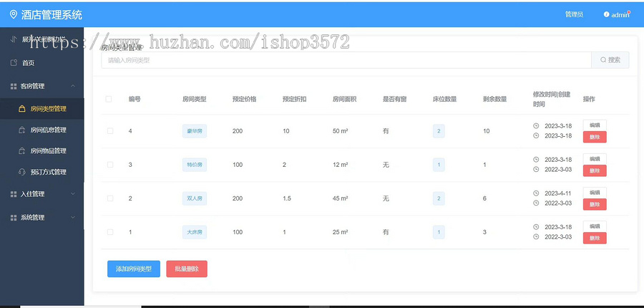Click the 双人房 tag

coord(195,198)
